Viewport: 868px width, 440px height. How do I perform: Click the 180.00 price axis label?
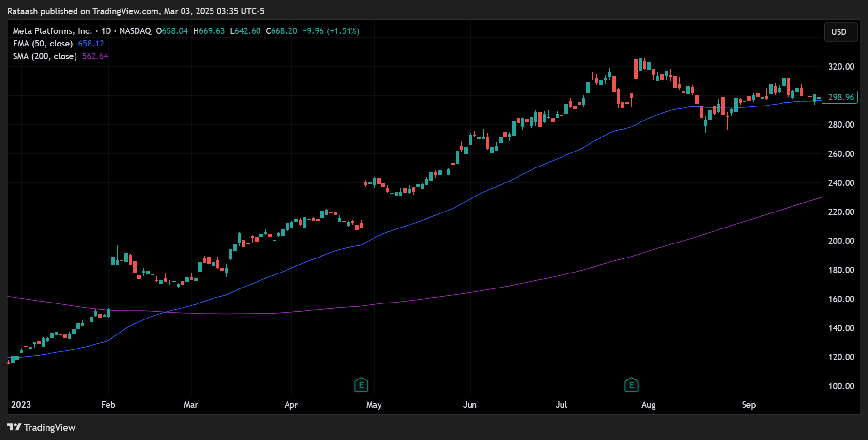click(841, 270)
